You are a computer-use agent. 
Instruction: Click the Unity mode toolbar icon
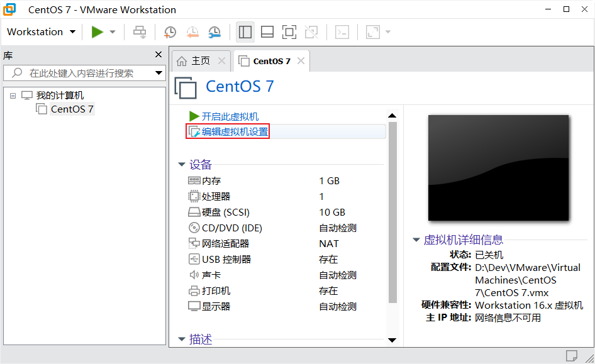pyautogui.click(x=311, y=32)
